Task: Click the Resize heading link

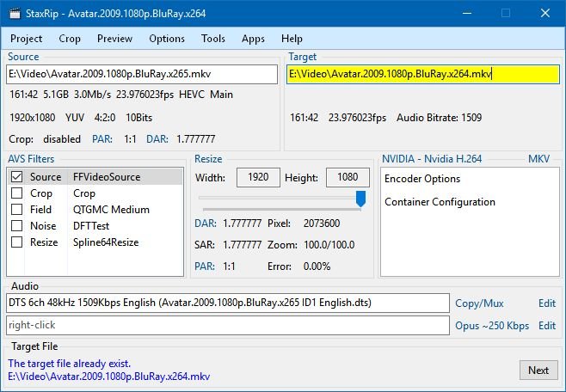Action: tap(208, 159)
